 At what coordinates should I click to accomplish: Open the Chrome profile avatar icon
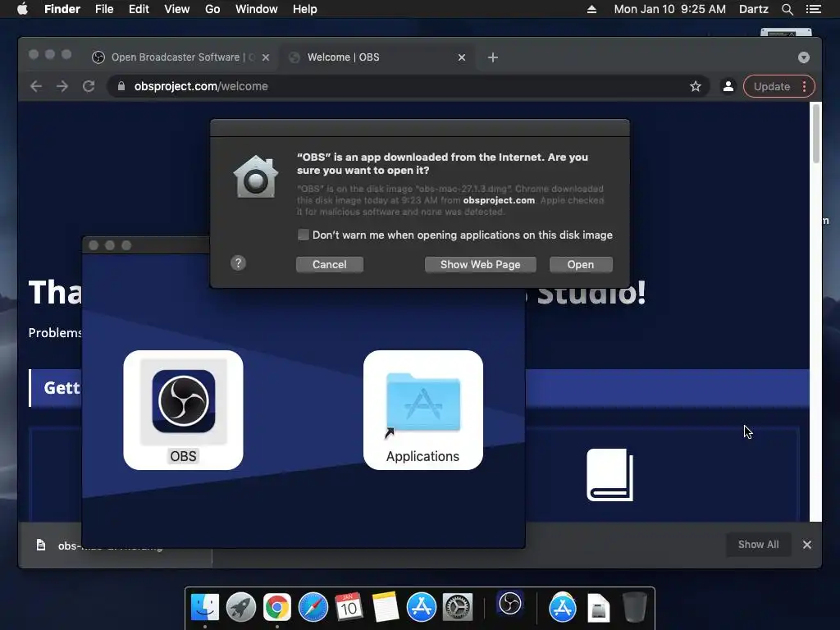(728, 86)
